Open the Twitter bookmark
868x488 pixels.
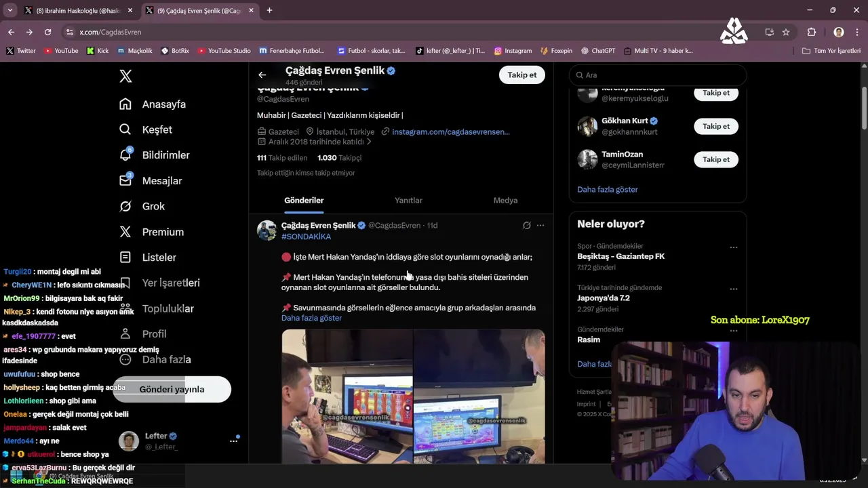(21, 51)
